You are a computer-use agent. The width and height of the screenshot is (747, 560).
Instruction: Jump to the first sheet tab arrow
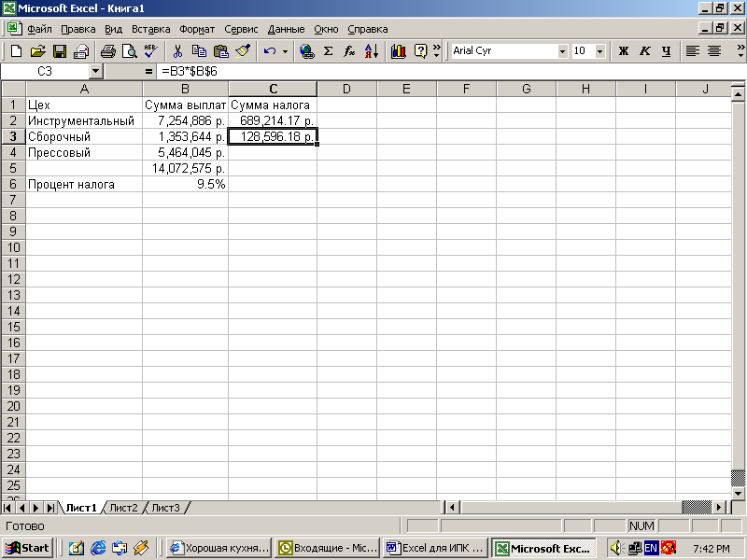coord(7,508)
